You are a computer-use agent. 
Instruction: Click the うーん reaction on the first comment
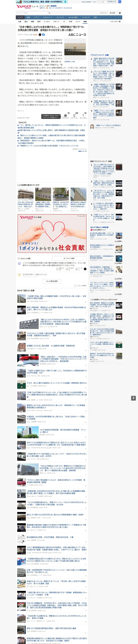tap(79, 269)
